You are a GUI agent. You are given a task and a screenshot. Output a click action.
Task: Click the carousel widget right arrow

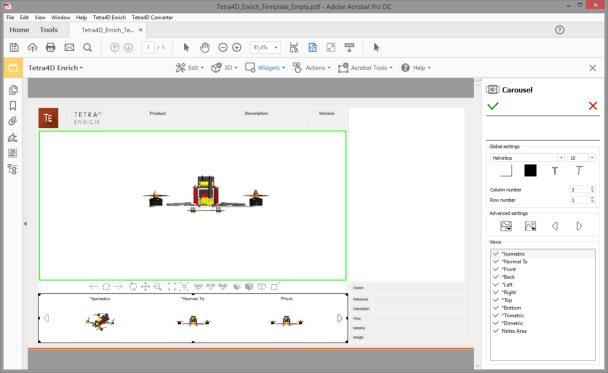tap(339, 318)
